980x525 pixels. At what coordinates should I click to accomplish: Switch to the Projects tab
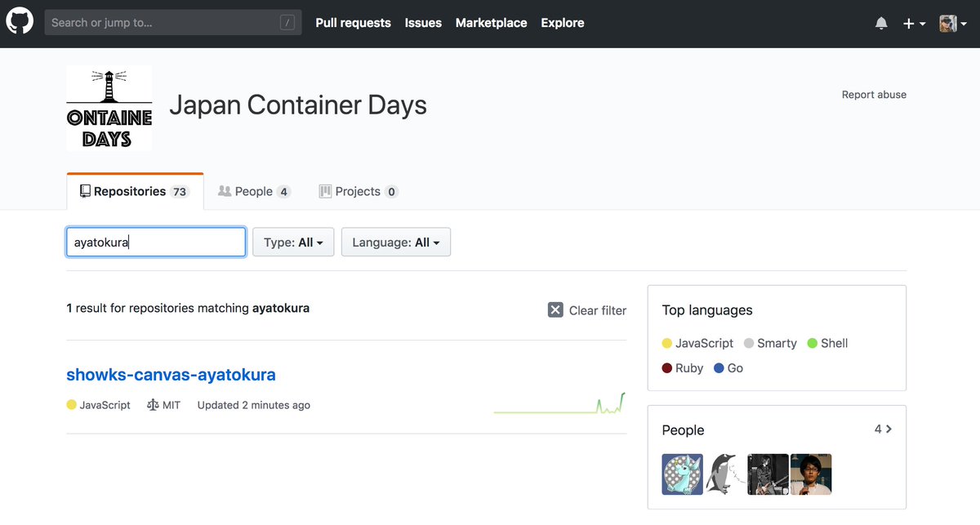tap(359, 192)
